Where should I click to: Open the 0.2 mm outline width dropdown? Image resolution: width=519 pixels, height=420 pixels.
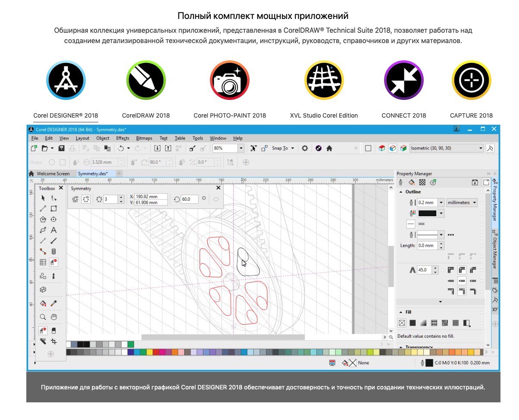[x=441, y=202]
